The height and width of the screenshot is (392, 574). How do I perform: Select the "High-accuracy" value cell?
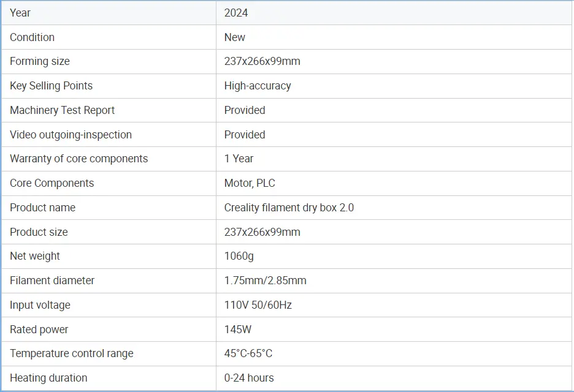tap(258, 86)
